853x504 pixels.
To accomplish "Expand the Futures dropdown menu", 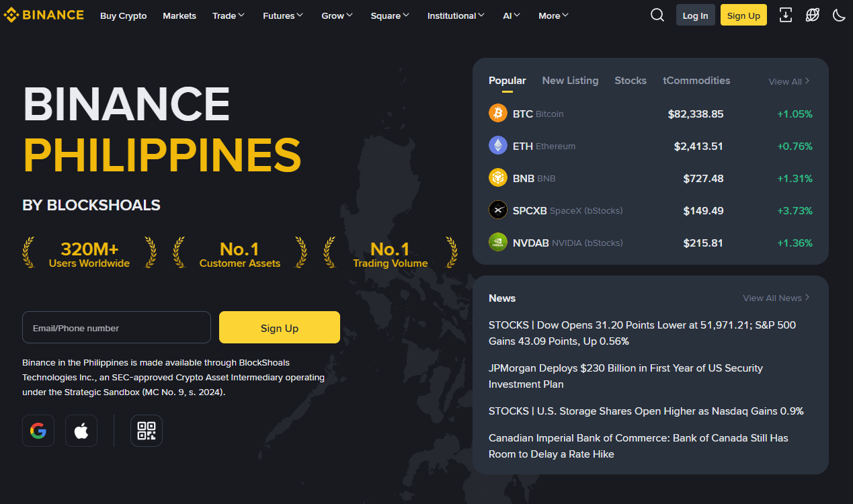I will 283,15.
